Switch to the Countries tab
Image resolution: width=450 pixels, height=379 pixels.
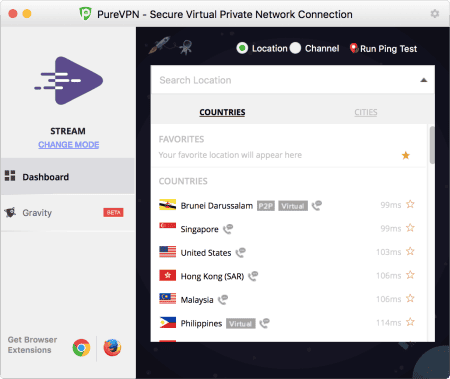click(x=222, y=112)
